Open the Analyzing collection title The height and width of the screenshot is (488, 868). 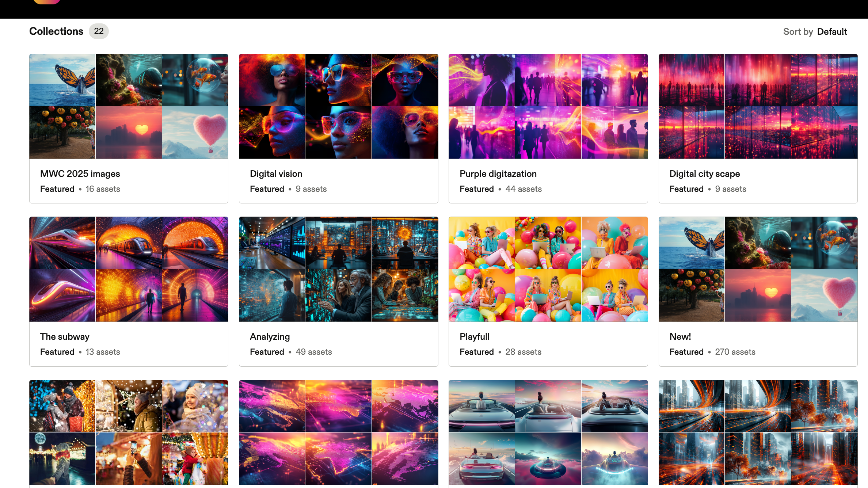(270, 337)
